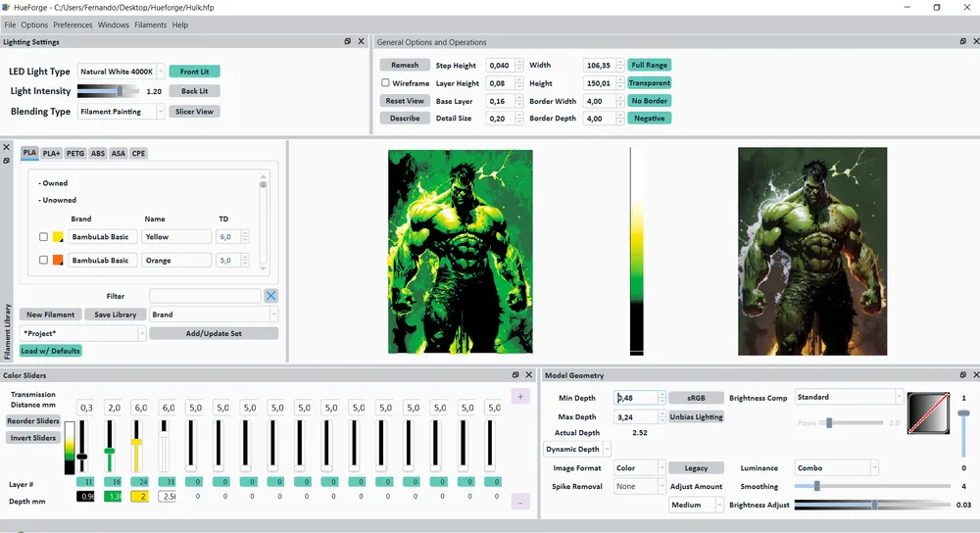This screenshot has width=980, height=533.
Task: Open the Spike Removal dropdown
Action: pos(639,486)
